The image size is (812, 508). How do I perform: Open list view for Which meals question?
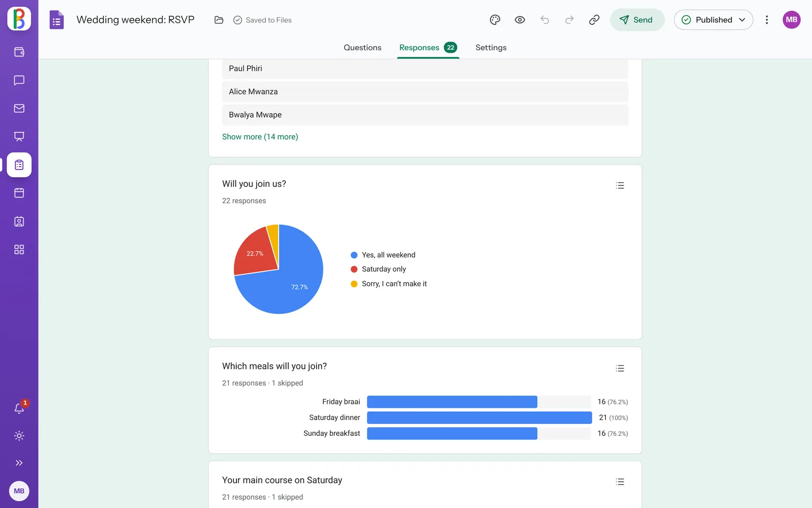coord(620,368)
